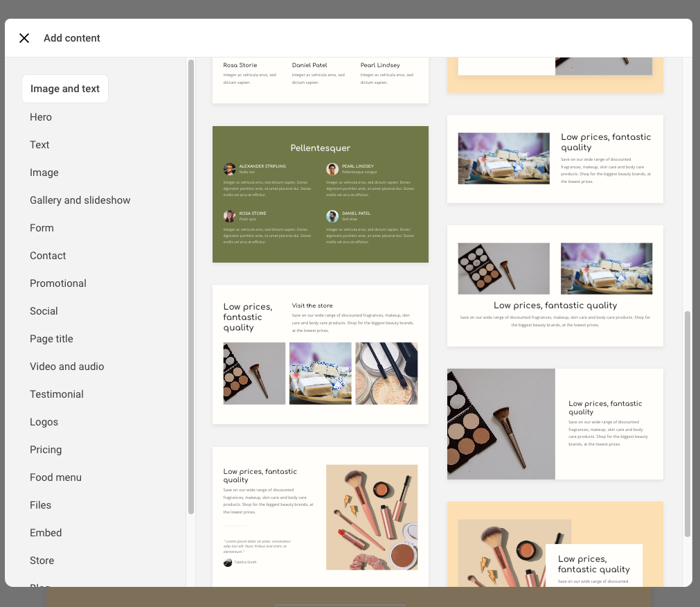700x607 pixels.
Task: Open the Logos category
Action: [x=44, y=421]
